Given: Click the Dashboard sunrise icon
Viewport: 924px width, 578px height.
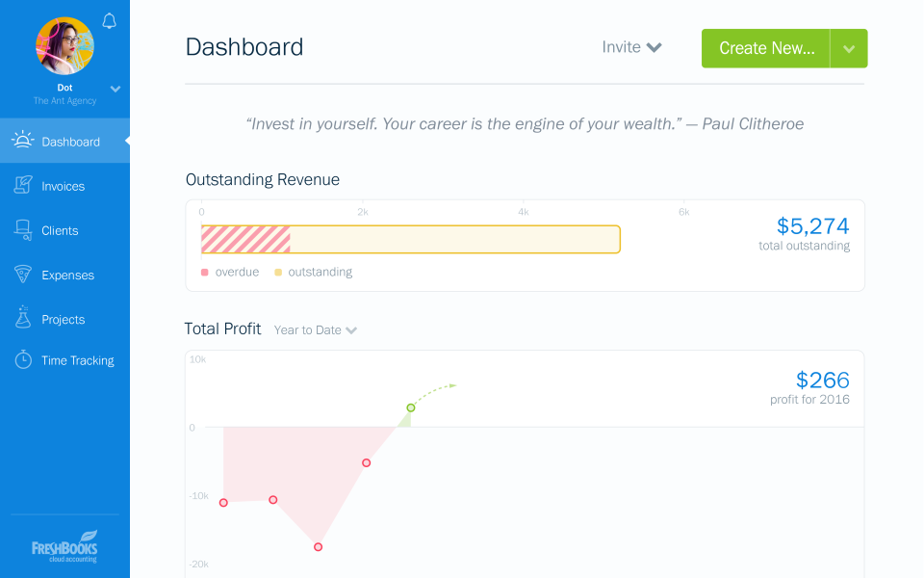Looking at the screenshot, I should coord(22,140).
